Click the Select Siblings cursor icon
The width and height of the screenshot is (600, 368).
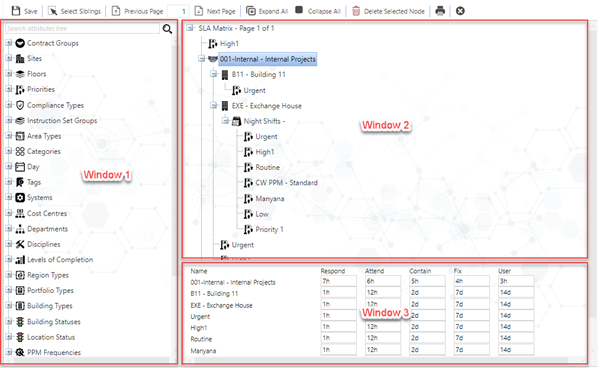tap(52, 11)
